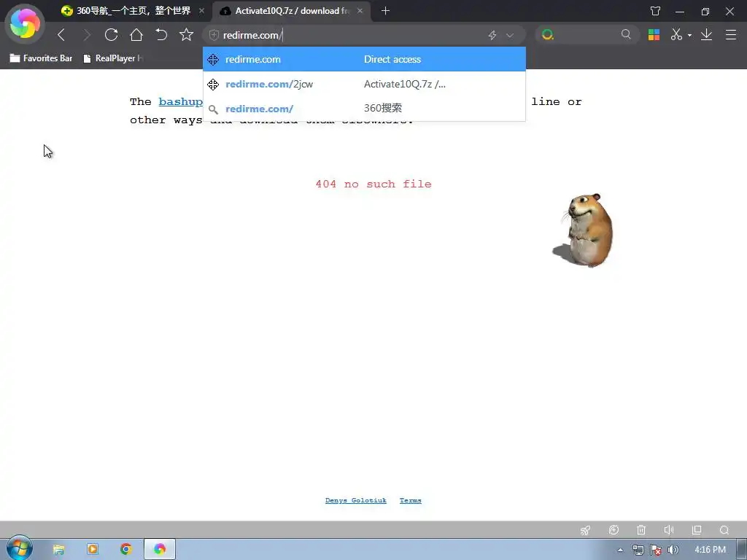The width and height of the screenshot is (747, 560).
Task: Click the volume speaker tray icon
Action: (x=673, y=550)
